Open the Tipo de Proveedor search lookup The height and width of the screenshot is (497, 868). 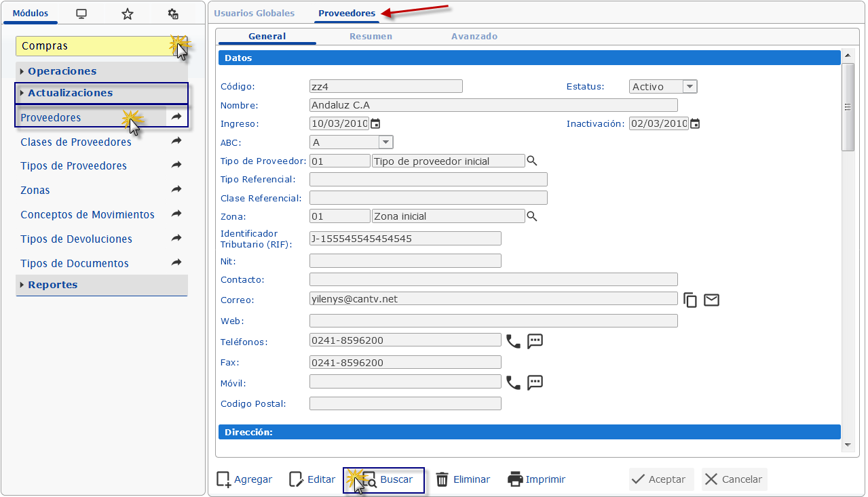coord(532,161)
